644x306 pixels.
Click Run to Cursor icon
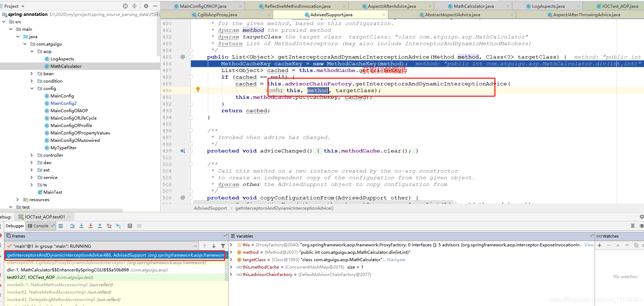click(x=119, y=226)
